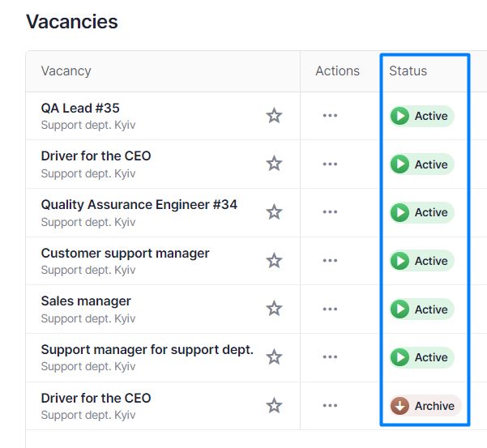Toggle star for Customer support manager
Viewport: 487px width, 448px height.
pos(274,260)
